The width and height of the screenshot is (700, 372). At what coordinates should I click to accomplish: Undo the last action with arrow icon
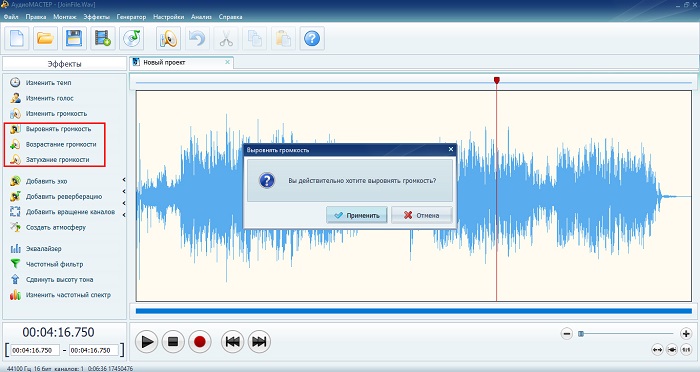pyautogui.click(x=197, y=38)
